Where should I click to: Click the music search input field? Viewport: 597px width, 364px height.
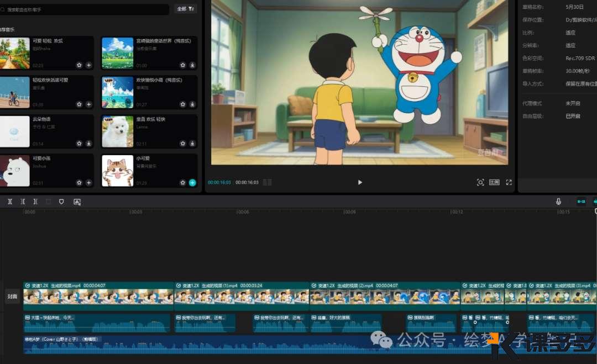pos(86,9)
